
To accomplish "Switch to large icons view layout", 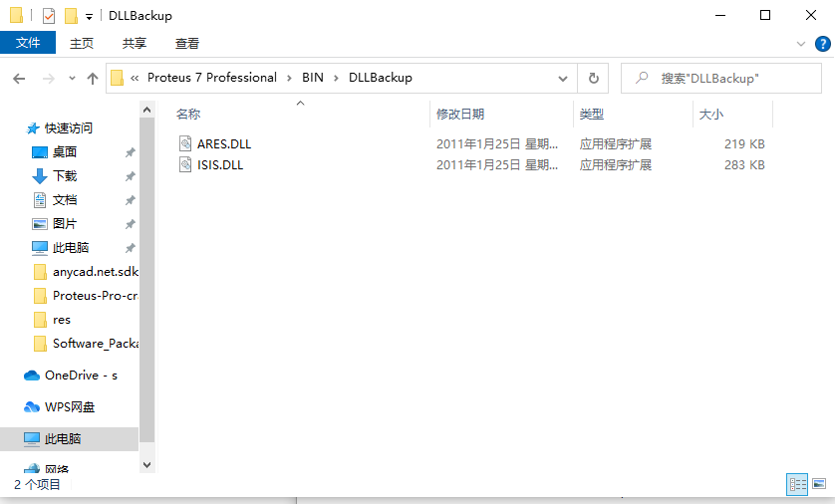I will click(819, 484).
